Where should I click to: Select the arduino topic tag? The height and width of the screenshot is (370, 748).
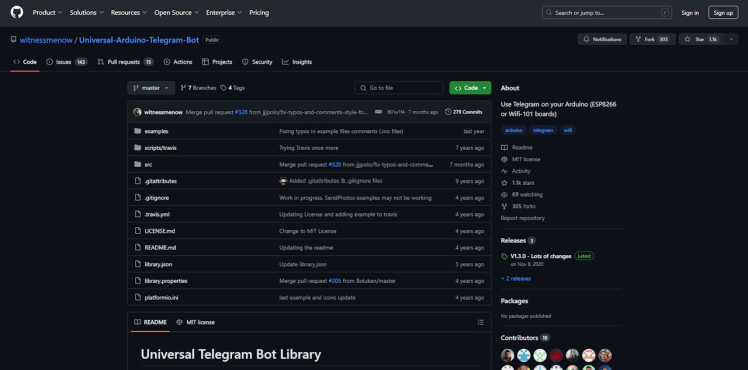pos(513,130)
